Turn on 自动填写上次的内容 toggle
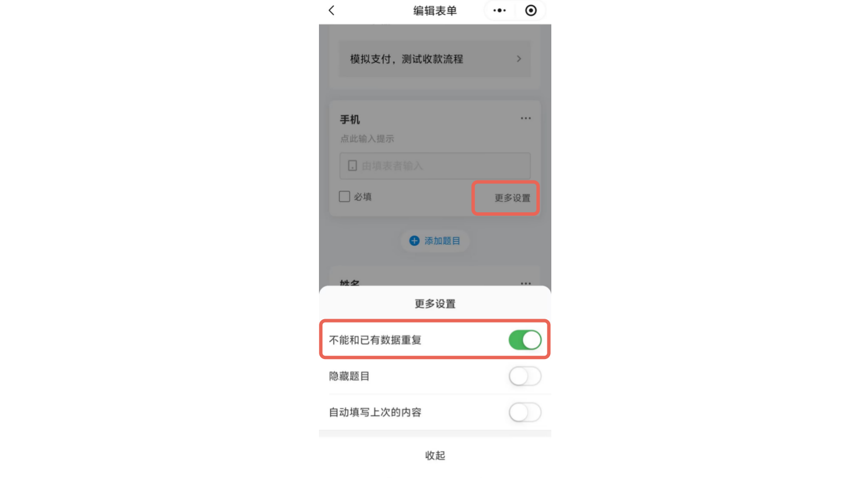Image resolution: width=868 pixels, height=478 pixels. (525, 412)
